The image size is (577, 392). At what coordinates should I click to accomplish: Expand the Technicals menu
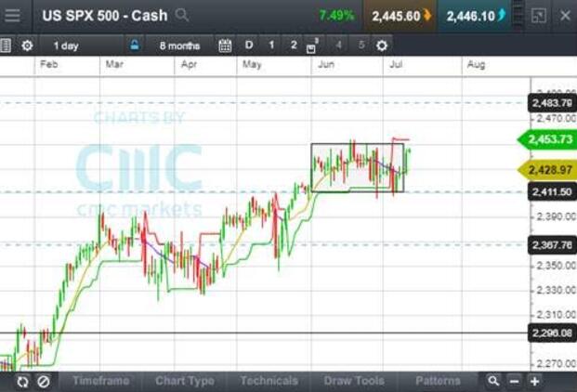269,381
